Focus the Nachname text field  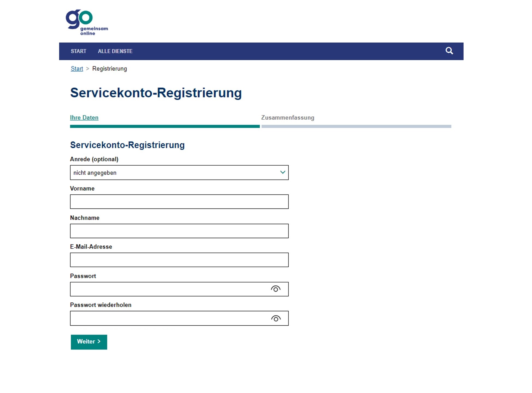[x=179, y=231]
